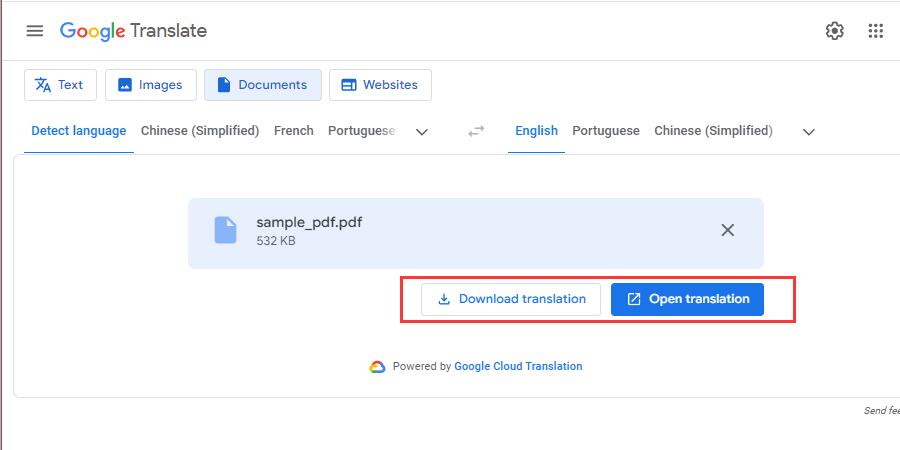Switch to the Images translation tab
This screenshot has width=900, height=450.
click(151, 85)
